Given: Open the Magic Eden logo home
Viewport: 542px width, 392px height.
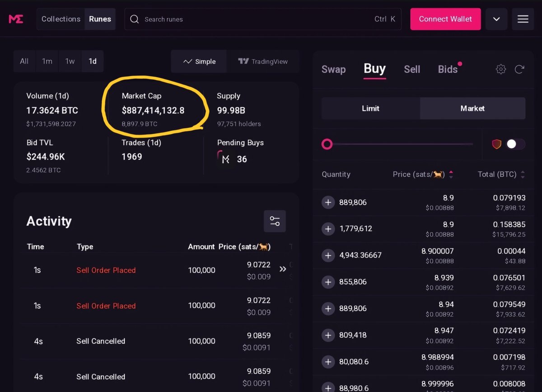Looking at the screenshot, I should (x=16, y=19).
